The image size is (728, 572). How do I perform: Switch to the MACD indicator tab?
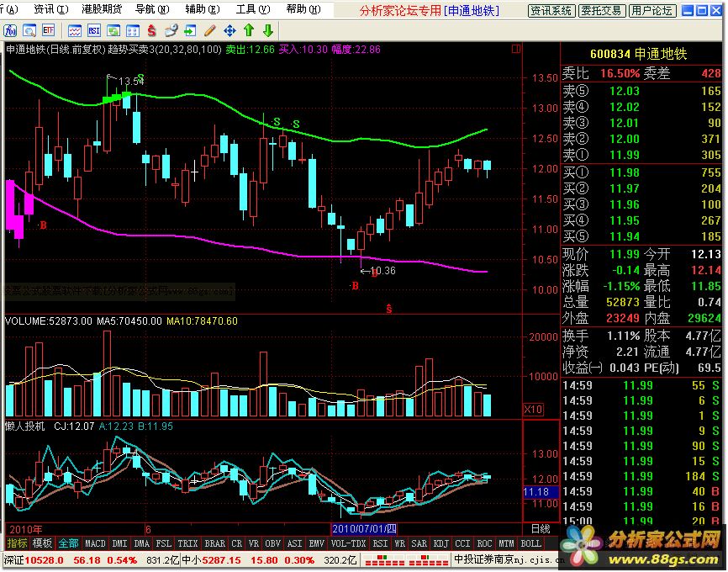pyautogui.click(x=95, y=543)
